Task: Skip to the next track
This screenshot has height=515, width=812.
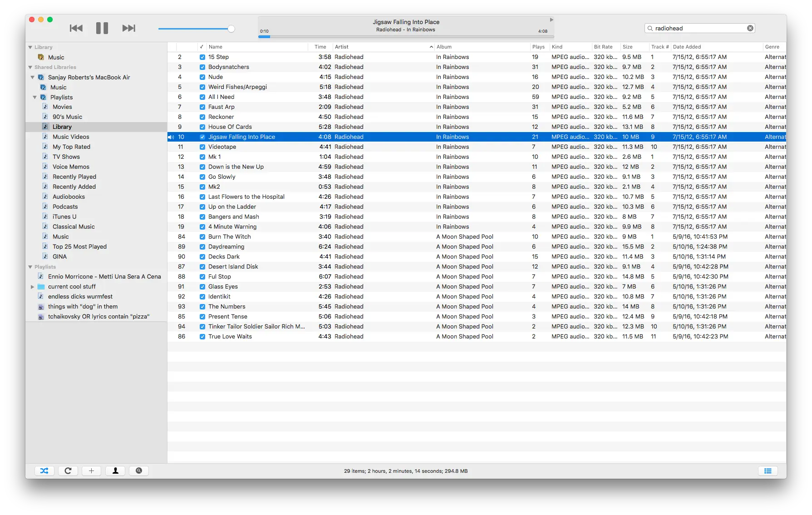Action: click(x=128, y=28)
